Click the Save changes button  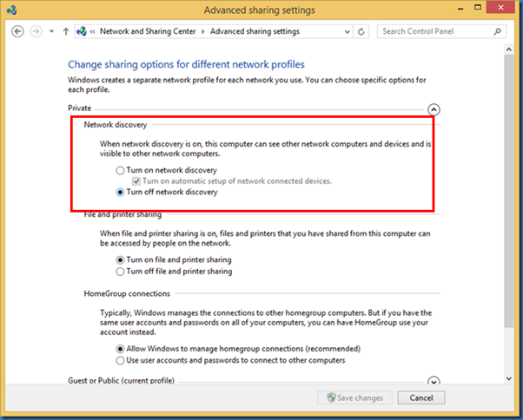pos(354,397)
